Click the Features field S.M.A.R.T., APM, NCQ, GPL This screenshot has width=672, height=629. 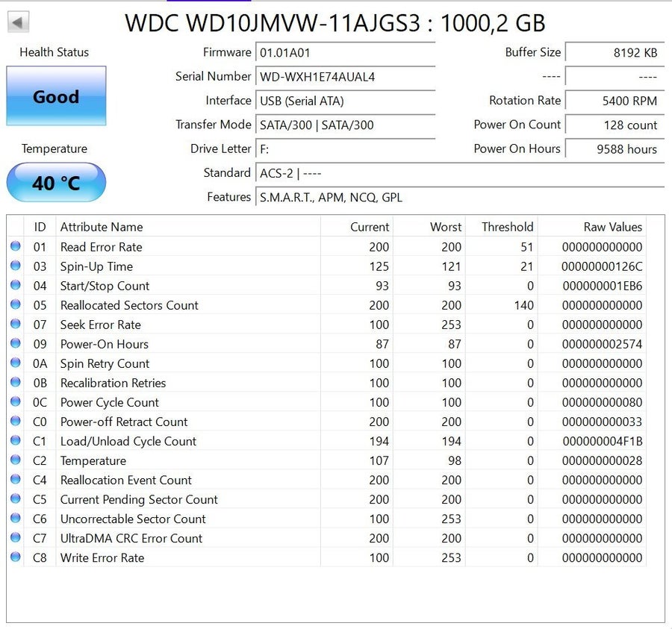coord(460,198)
